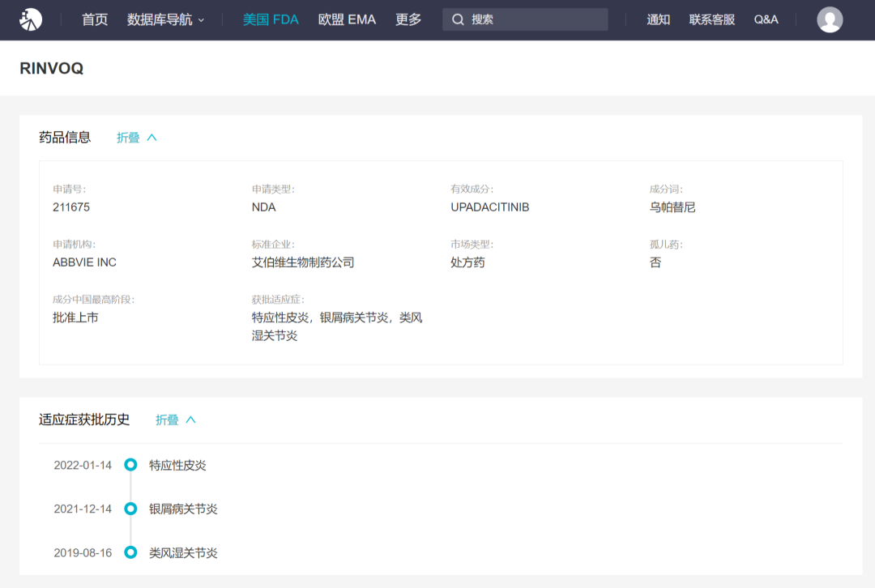Select the 银屑病关节炎 history entry
The image size is (875, 588).
(x=183, y=509)
